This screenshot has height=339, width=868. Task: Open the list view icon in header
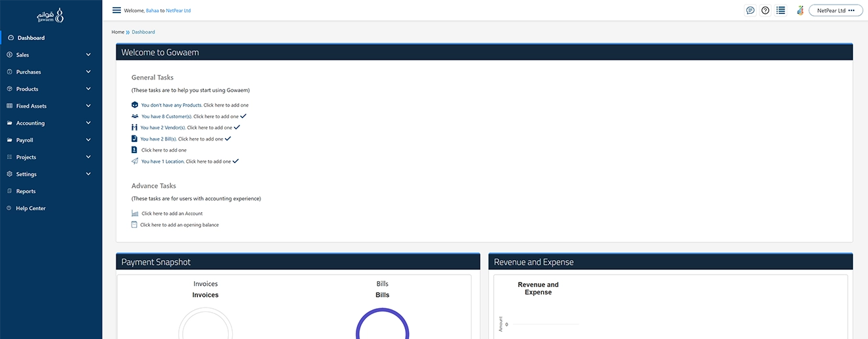[781, 11]
